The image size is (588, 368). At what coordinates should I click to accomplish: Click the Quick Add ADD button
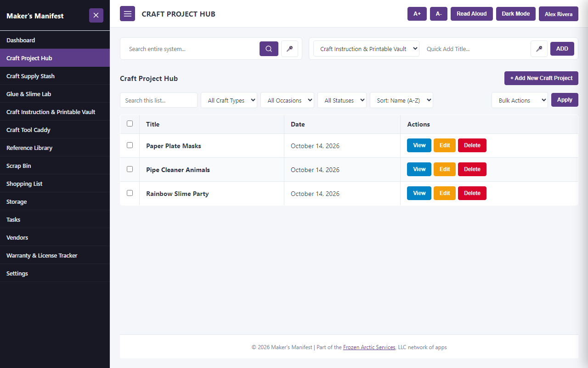(562, 49)
